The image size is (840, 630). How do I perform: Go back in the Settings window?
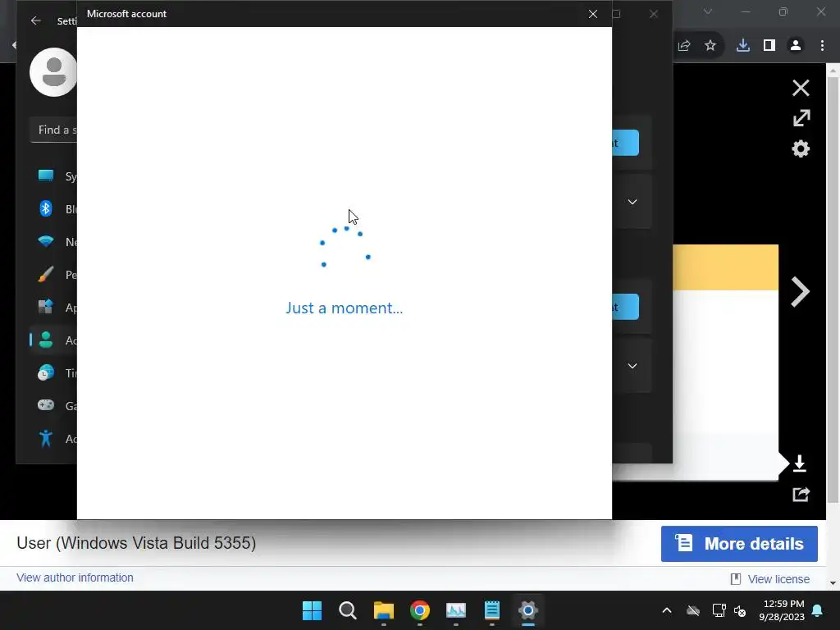click(x=36, y=21)
